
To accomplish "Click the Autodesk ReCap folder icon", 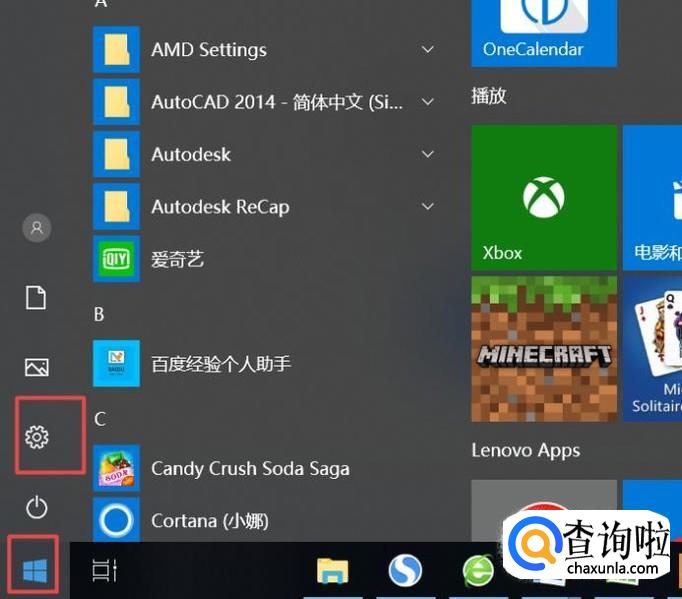I will (116, 206).
